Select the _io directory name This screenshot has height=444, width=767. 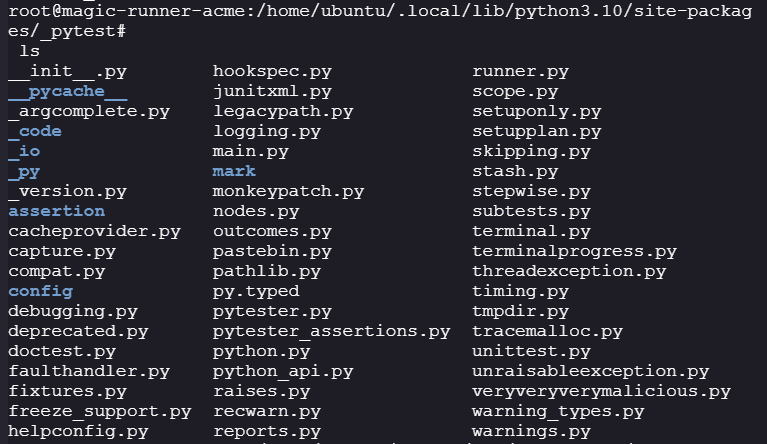(24, 151)
